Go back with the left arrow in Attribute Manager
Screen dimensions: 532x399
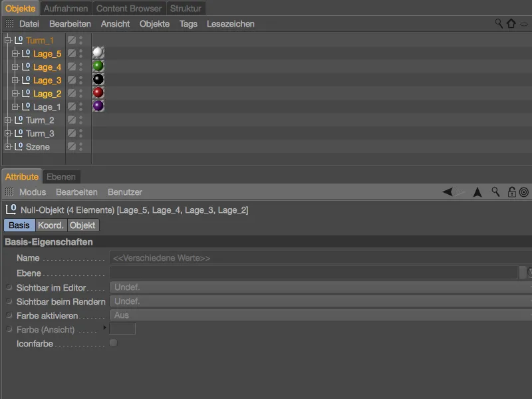pyautogui.click(x=448, y=192)
